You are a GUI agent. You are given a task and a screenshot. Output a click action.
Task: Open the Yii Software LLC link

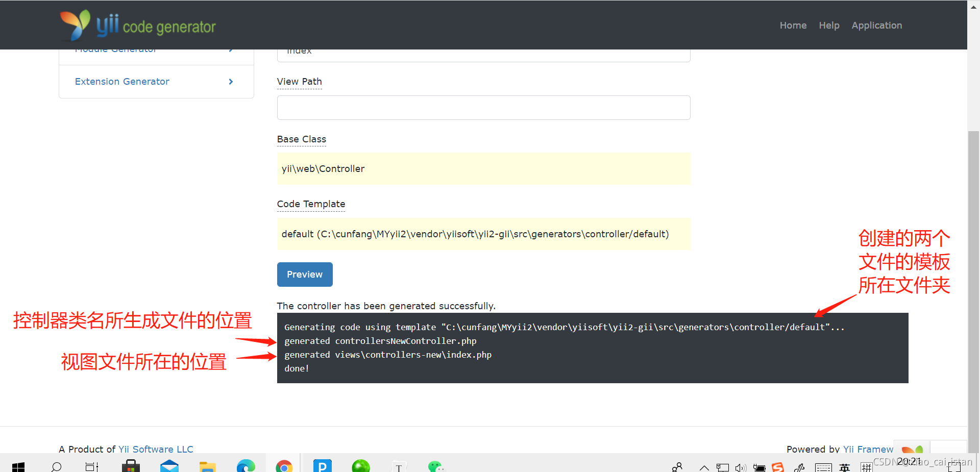(156, 449)
